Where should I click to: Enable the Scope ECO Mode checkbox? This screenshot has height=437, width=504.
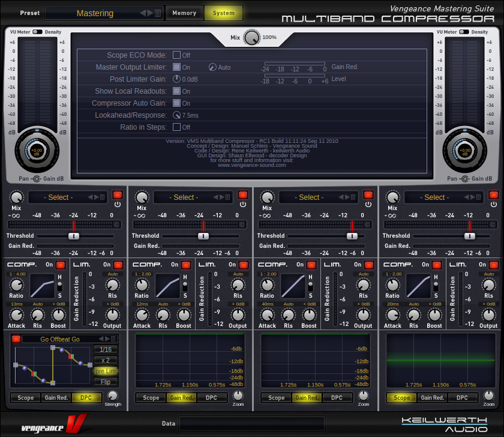click(177, 55)
